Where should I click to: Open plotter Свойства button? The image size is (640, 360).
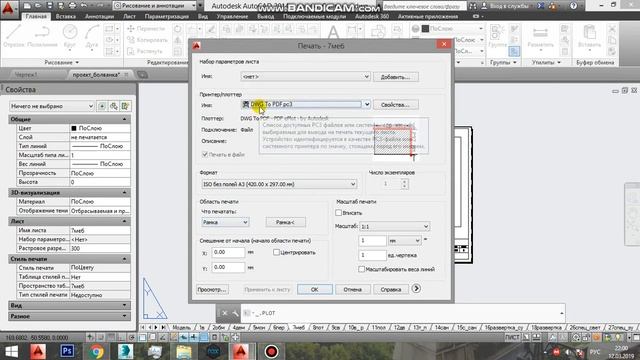[395, 104]
